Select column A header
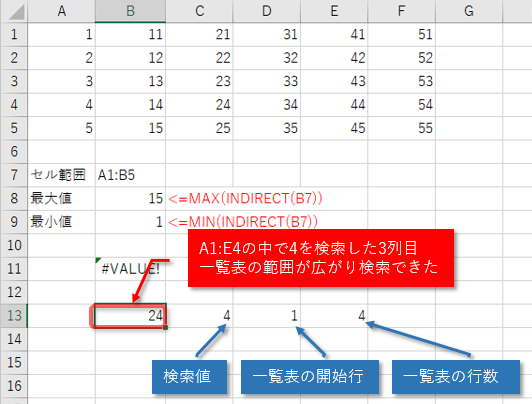The height and width of the screenshot is (404, 532). tap(61, 11)
